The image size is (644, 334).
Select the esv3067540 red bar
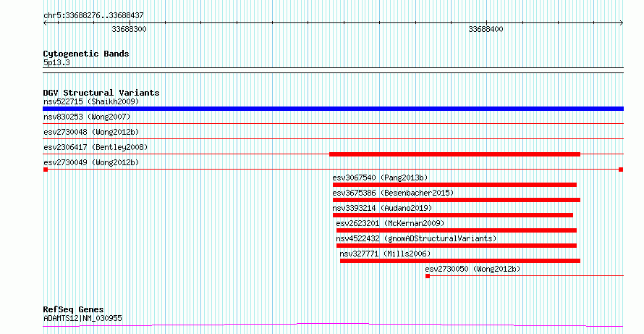pyautogui.click(x=454, y=185)
